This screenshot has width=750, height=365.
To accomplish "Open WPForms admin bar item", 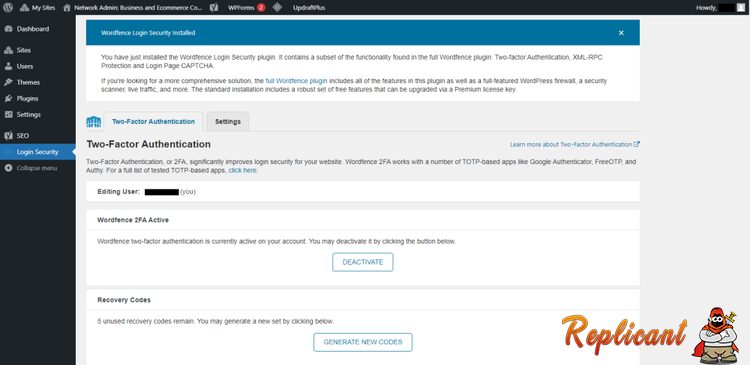I will coord(246,8).
